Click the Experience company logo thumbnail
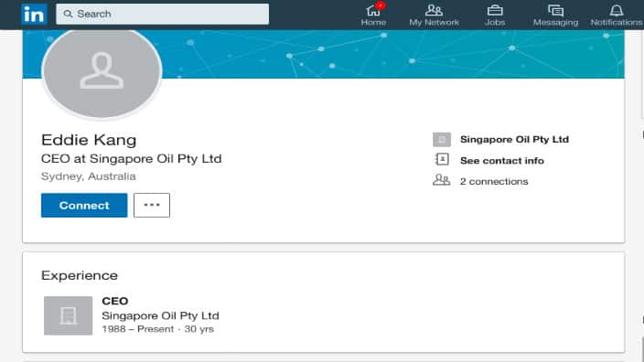The width and height of the screenshot is (644, 362). (x=69, y=315)
